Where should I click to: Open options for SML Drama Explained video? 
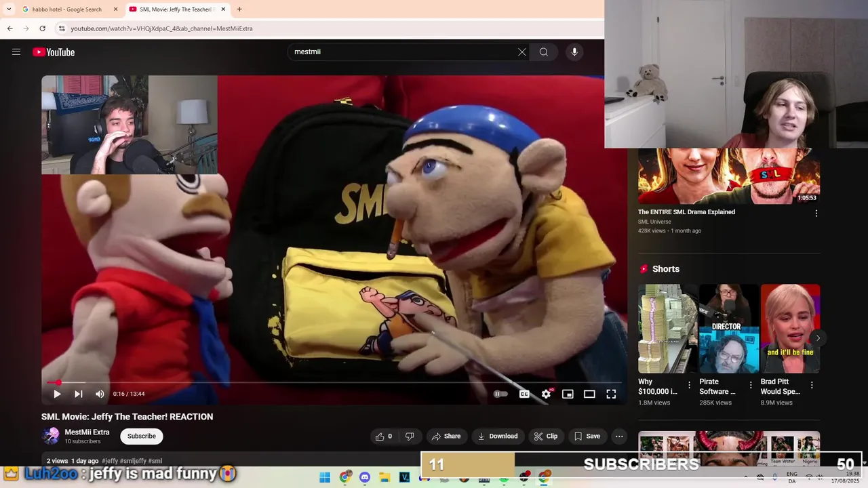pyautogui.click(x=816, y=213)
